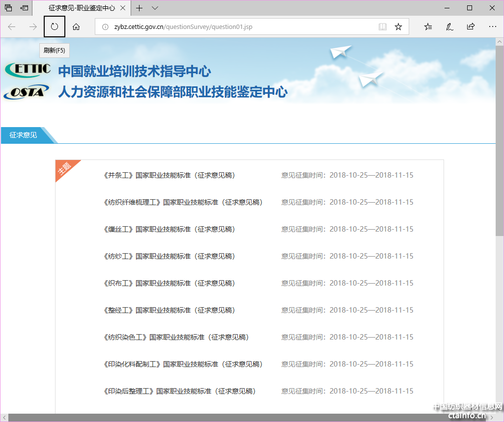This screenshot has width=504, height=422.
Task: Open the 《纺织纤维梳理工》 standard link
Action: 183,202
